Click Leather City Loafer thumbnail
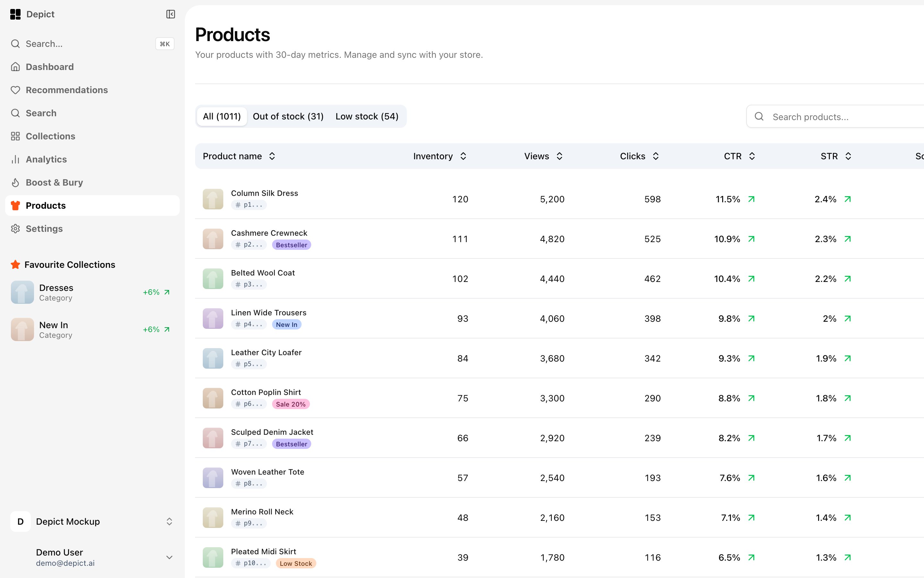The width and height of the screenshot is (924, 578). 213,358
